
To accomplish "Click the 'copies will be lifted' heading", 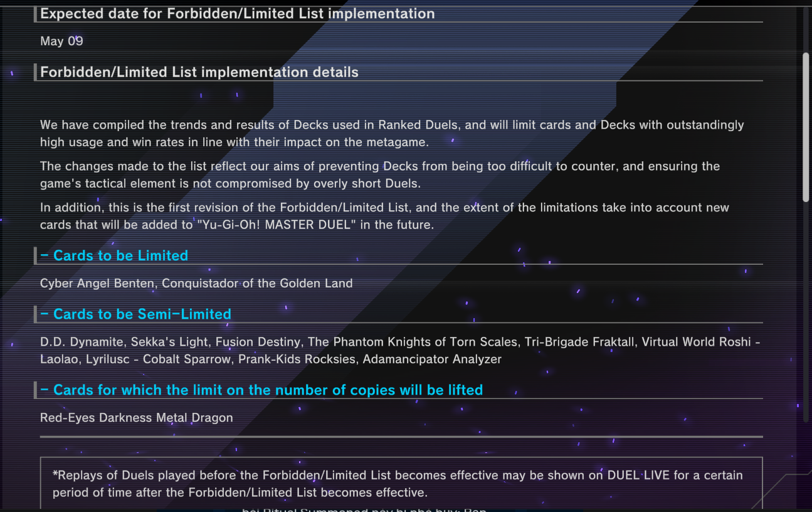I will (261, 390).
